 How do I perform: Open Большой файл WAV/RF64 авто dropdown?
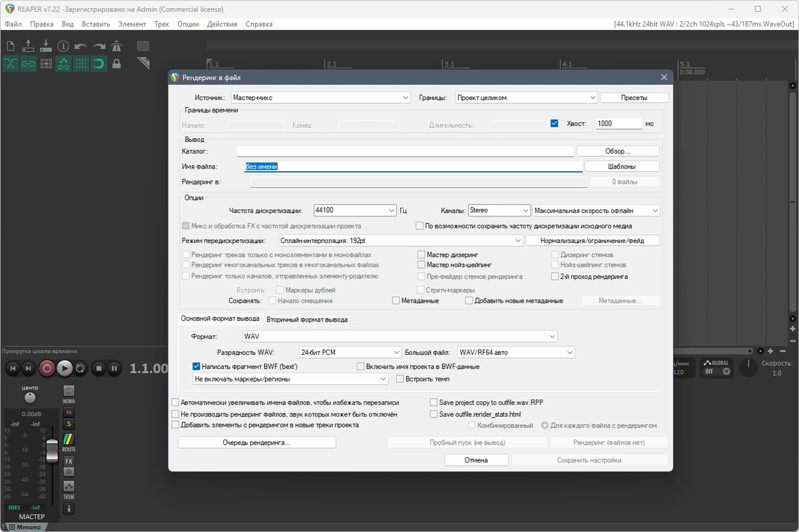[x=516, y=352]
